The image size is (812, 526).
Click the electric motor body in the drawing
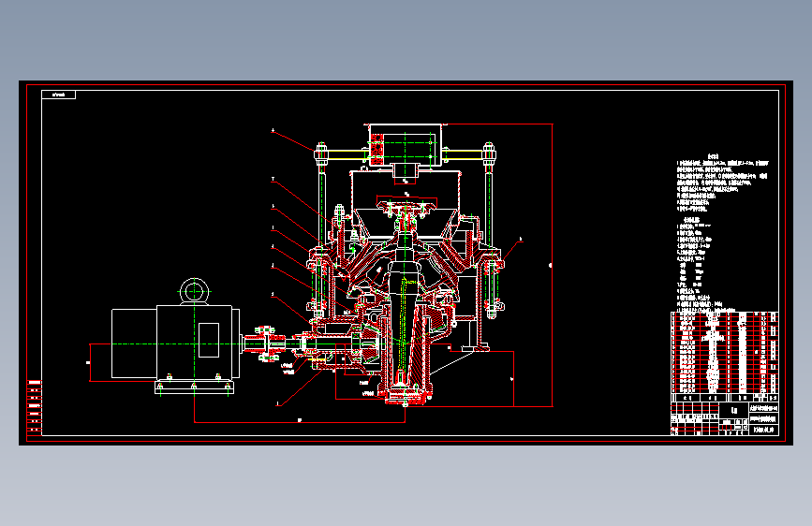click(175, 343)
